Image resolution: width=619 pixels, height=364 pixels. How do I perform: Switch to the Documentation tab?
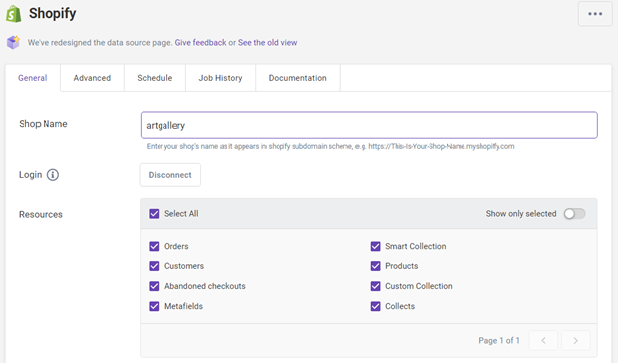[298, 78]
